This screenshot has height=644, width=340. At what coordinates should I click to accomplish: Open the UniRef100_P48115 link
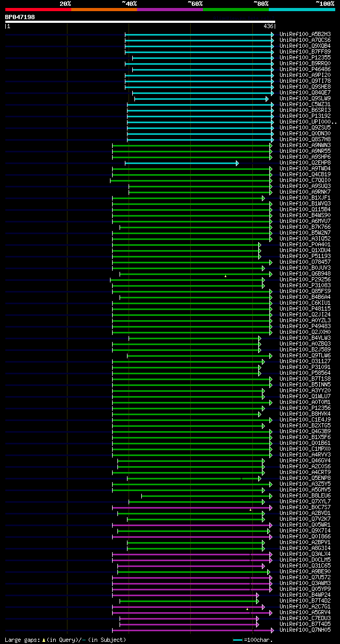click(305, 308)
